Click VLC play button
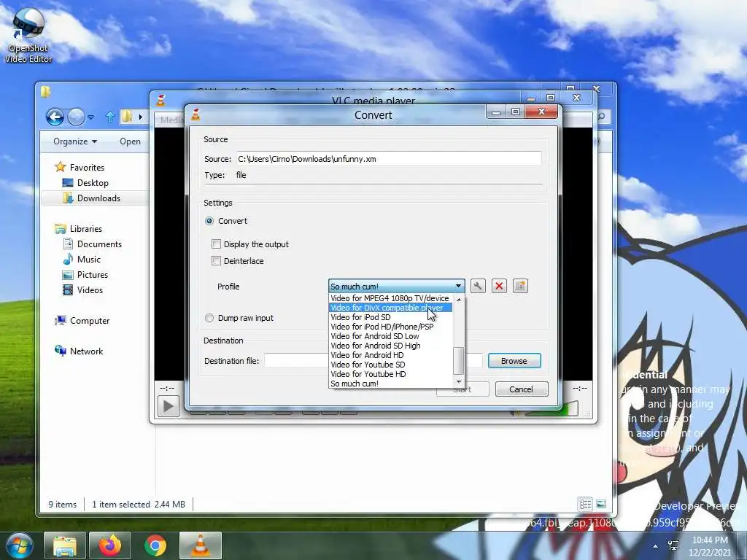The height and width of the screenshot is (560, 747). [169, 406]
